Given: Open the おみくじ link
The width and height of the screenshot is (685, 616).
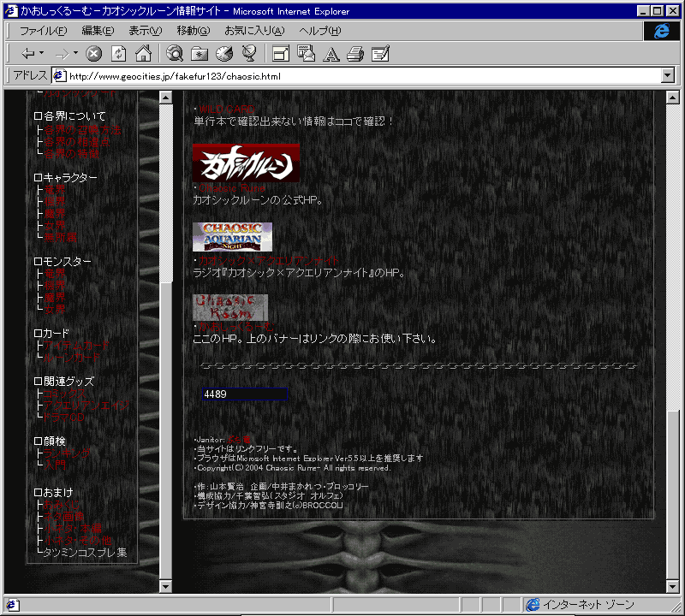Looking at the screenshot, I should click(62, 505).
